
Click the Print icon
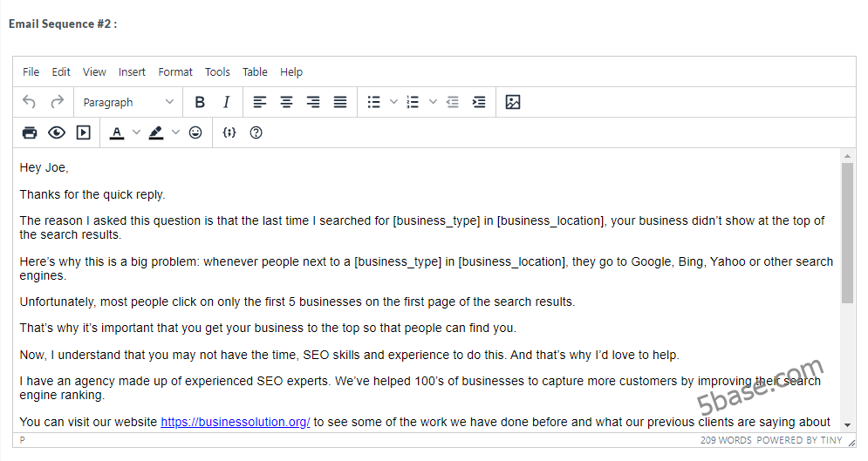click(x=30, y=132)
